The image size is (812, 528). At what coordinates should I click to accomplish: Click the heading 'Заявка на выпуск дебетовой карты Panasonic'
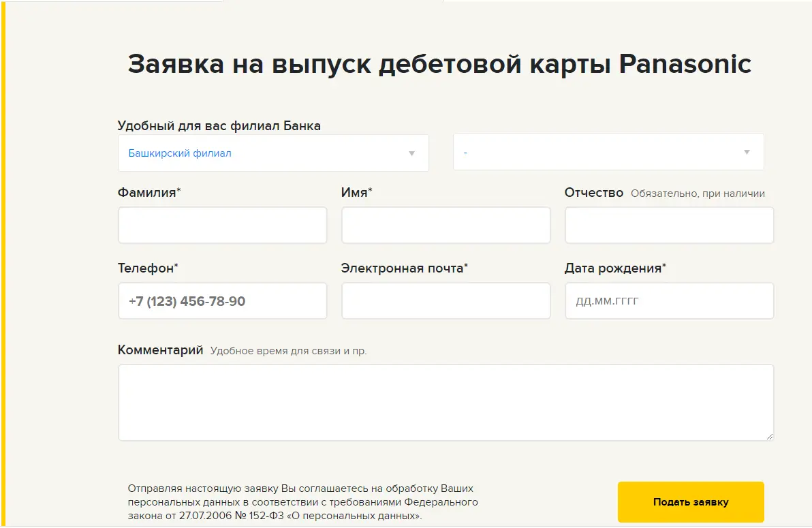click(x=439, y=64)
